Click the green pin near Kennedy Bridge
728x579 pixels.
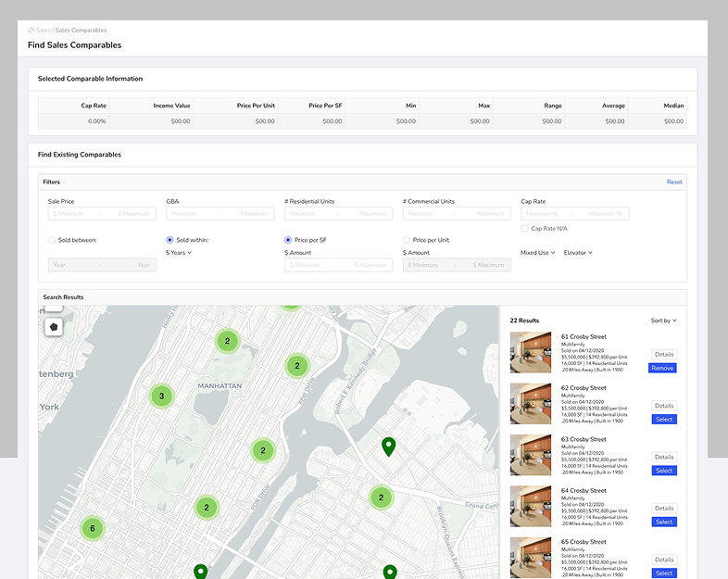[389, 447]
